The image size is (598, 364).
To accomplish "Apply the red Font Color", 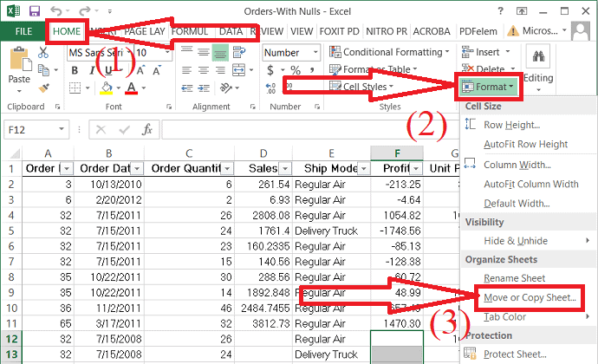I will [x=131, y=88].
